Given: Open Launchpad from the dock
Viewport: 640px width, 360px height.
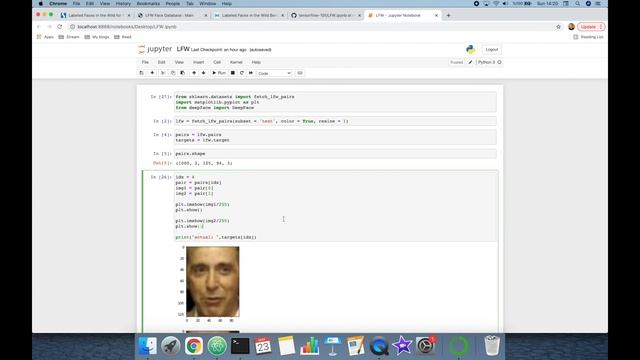Looking at the screenshot, I should click(171, 346).
